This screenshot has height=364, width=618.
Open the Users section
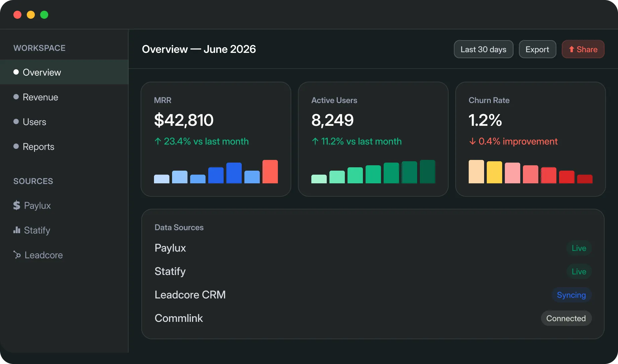tap(64, 121)
